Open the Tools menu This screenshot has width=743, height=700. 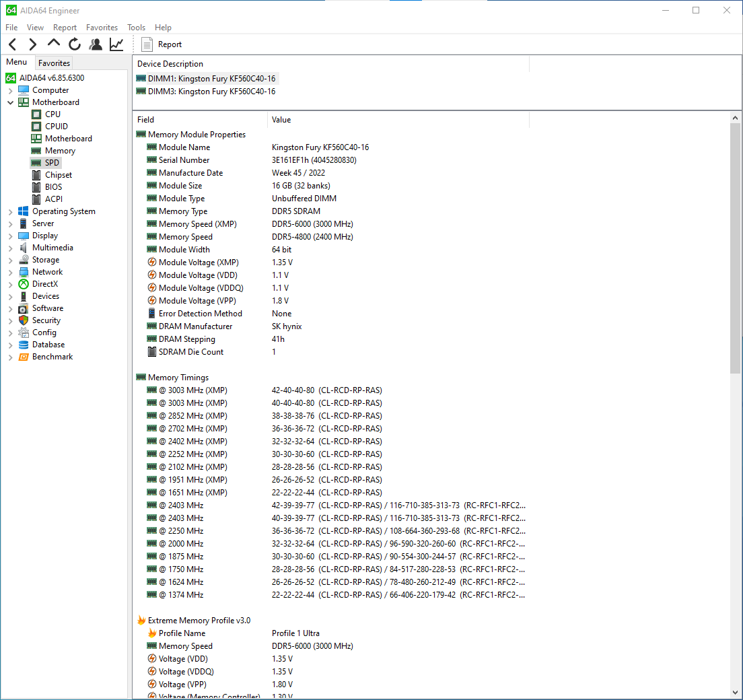(x=136, y=28)
